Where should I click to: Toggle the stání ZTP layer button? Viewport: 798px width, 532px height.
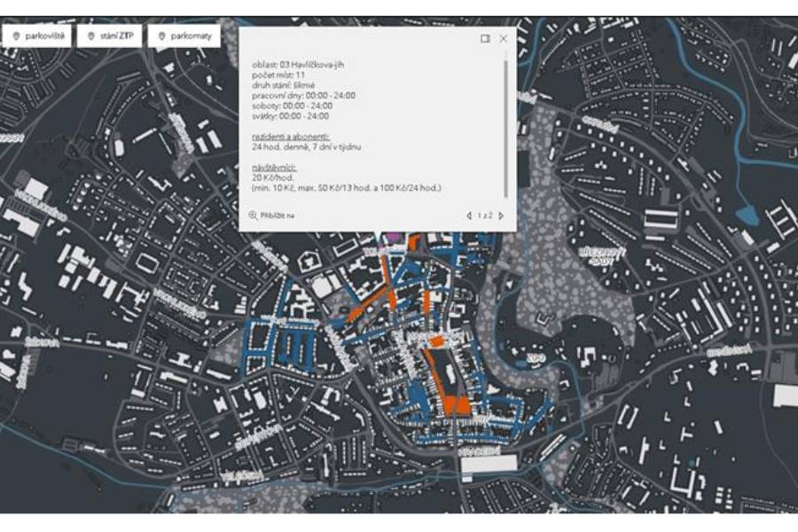[x=110, y=35]
